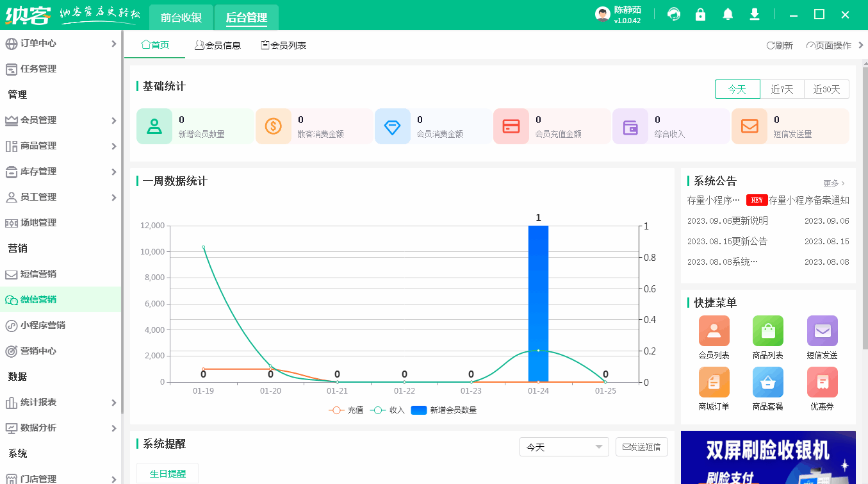Screen dimensions: 868x484
Task: Click the 发送短信 button
Action: tap(641, 447)
